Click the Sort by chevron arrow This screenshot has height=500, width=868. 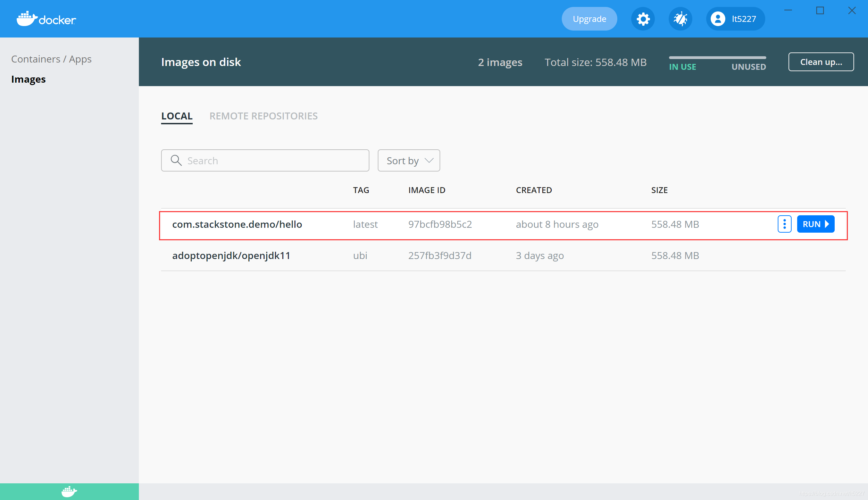pos(429,160)
